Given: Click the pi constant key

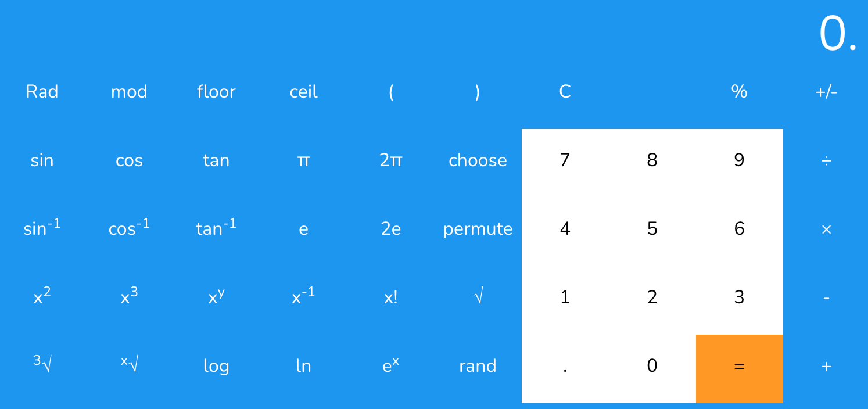Looking at the screenshot, I should coord(303,160).
